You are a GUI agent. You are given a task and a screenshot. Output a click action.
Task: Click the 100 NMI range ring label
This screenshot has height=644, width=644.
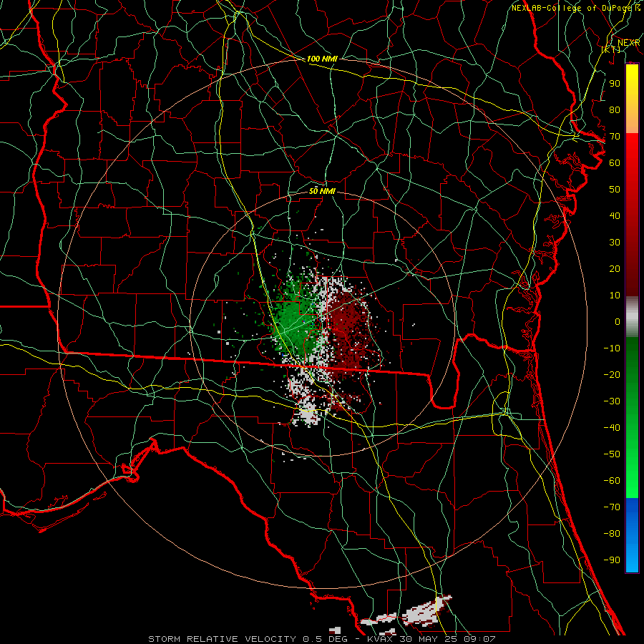(322, 59)
